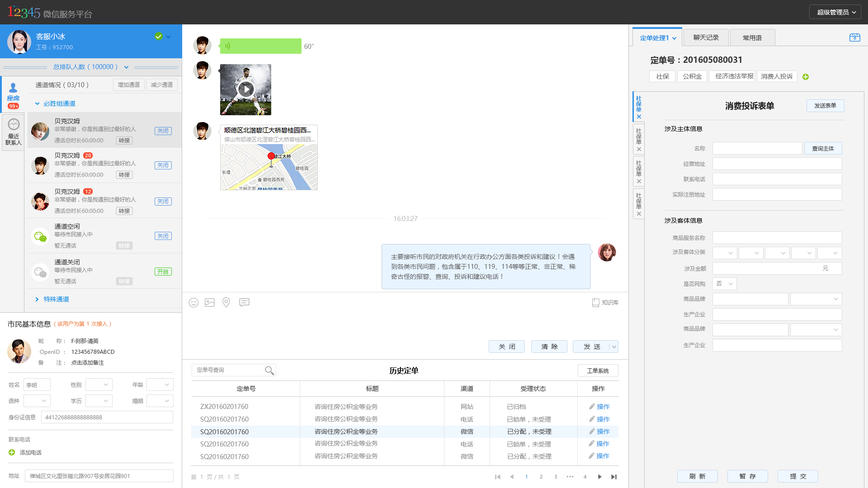Click the 名称 input field

click(757, 148)
